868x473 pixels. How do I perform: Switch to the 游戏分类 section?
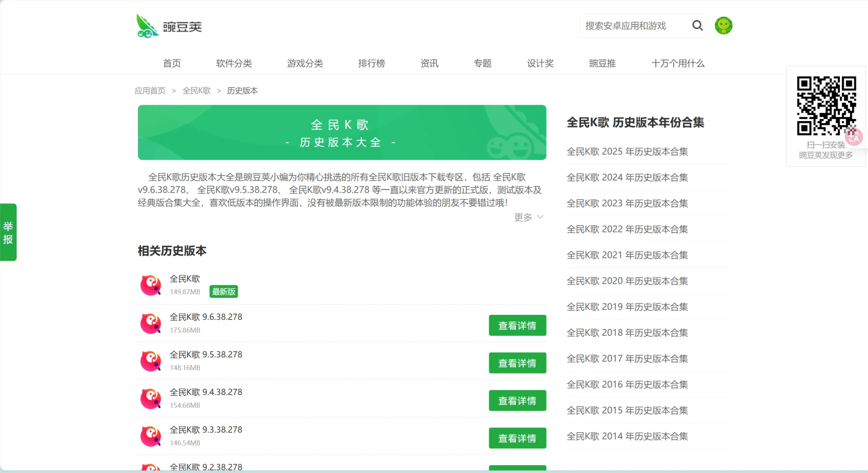point(305,64)
